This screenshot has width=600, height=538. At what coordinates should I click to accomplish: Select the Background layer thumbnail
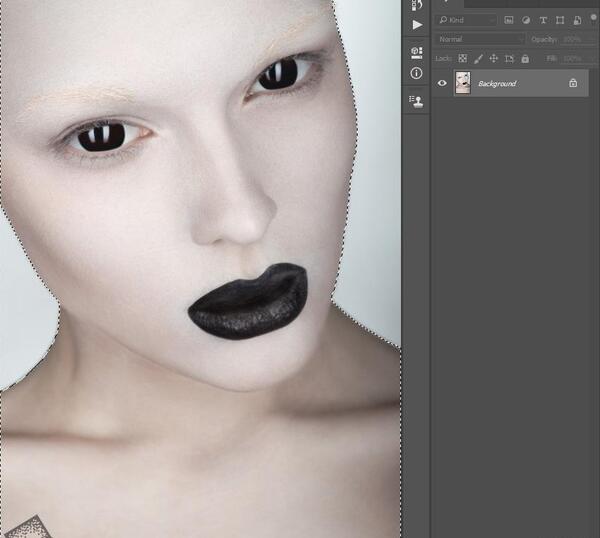[x=463, y=83]
